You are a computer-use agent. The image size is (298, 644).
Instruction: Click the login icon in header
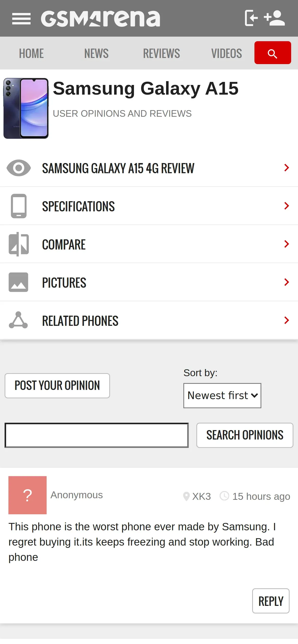click(251, 18)
